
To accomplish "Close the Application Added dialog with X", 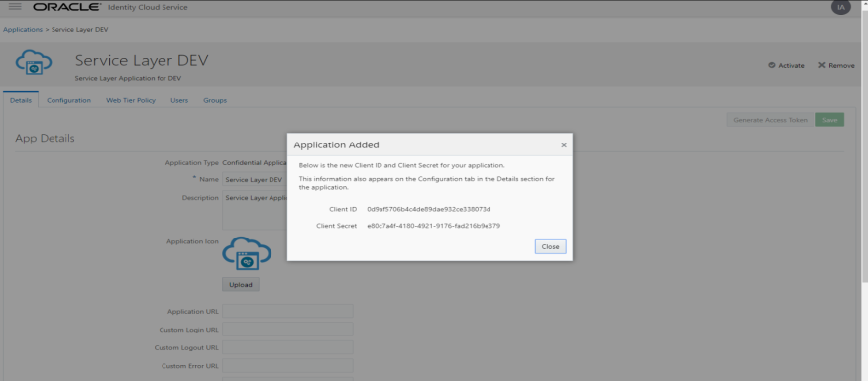I will click(x=564, y=145).
